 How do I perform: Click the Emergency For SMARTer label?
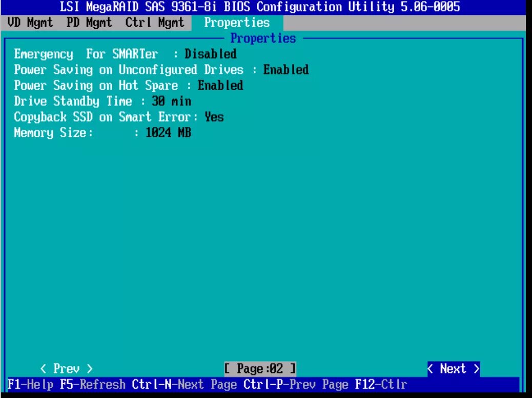click(86, 54)
